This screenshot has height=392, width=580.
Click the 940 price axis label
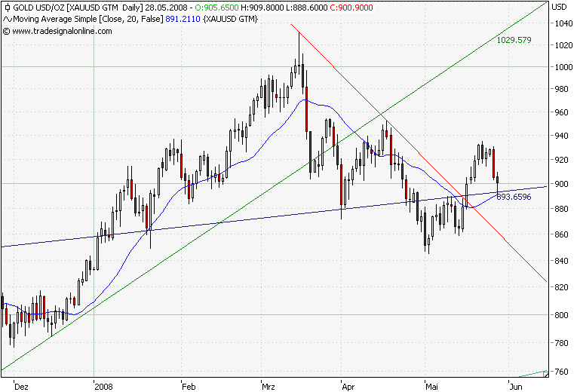(561, 136)
